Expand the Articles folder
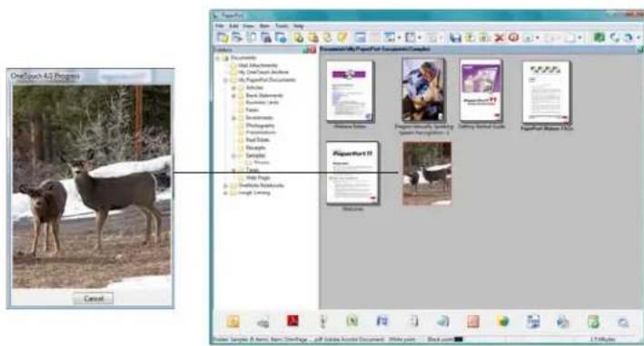The height and width of the screenshot is (346, 644). [x=233, y=88]
